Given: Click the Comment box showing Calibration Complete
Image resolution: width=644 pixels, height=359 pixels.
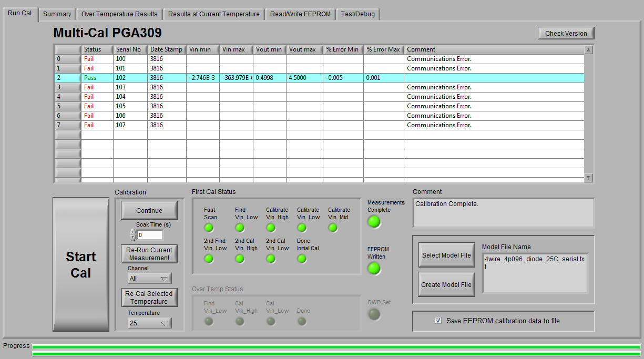Looking at the screenshot, I should pyautogui.click(x=503, y=212).
